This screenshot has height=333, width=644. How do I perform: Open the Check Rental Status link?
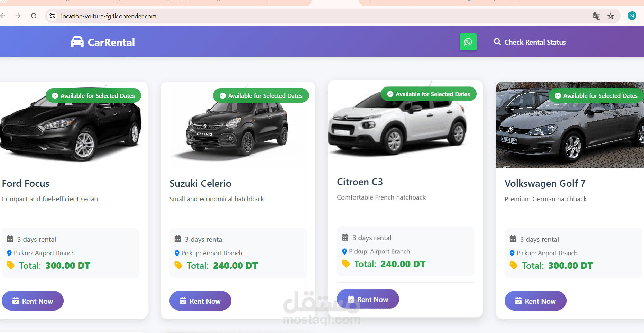[x=530, y=42]
